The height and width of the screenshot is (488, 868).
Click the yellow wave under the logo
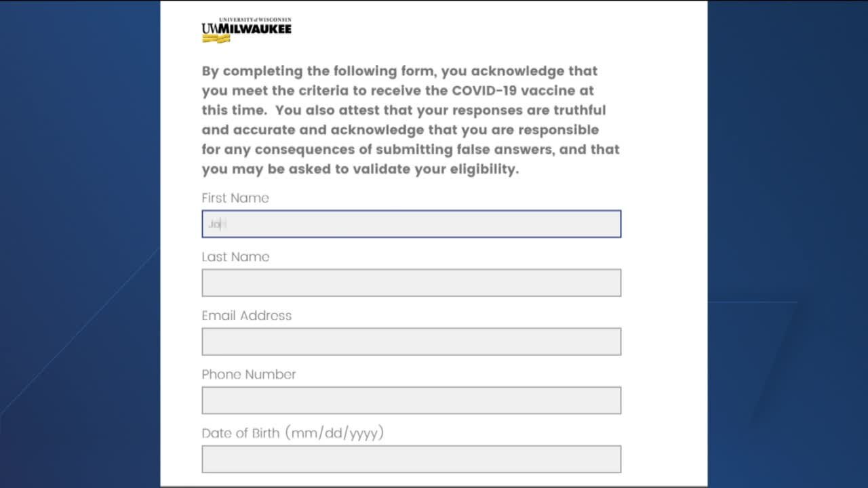[216, 39]
